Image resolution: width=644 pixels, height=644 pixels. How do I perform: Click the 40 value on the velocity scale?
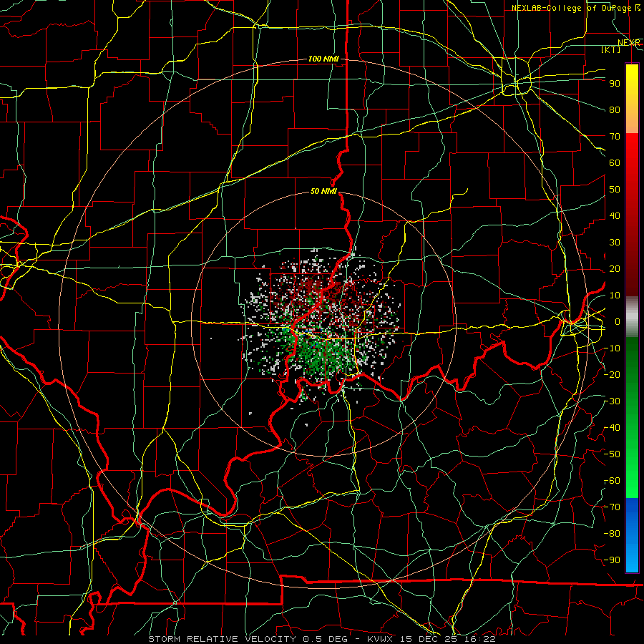tap(615, 216)
